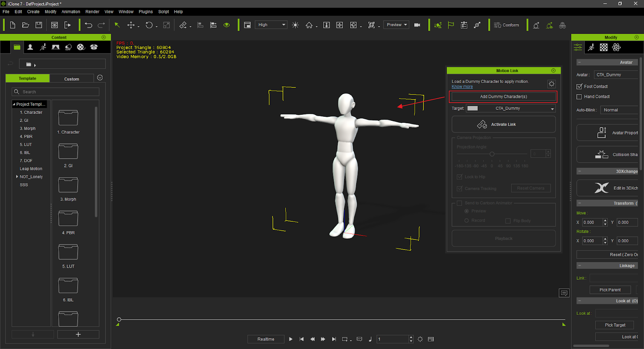Open the project settings gear near playback
644x349 pixels.
(x=420, y=339)
